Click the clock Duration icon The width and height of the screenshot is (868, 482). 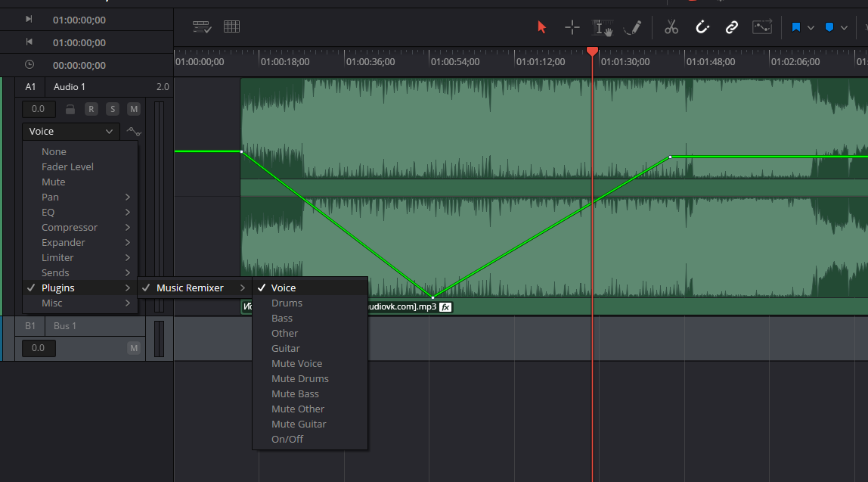pos(29,65)
